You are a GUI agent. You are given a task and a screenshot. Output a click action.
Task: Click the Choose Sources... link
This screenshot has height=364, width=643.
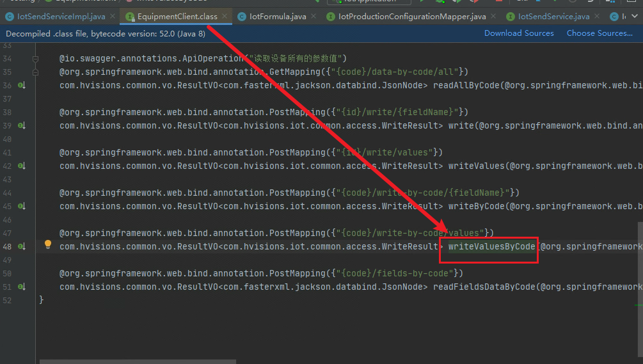599,33
